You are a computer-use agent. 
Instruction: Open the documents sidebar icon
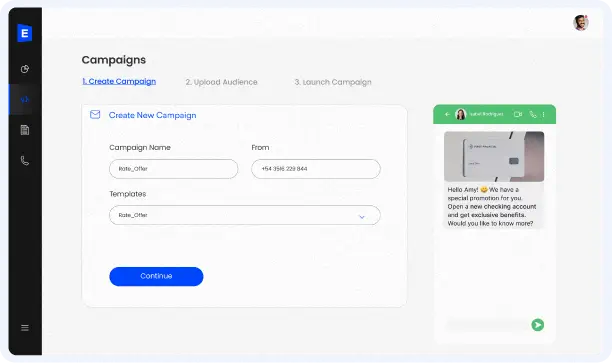[25, 130]
